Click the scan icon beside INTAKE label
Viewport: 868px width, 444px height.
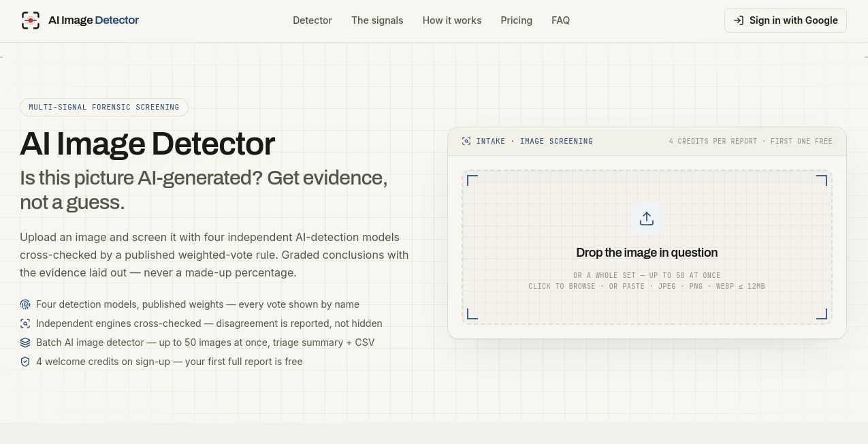[x=466, y=141]
